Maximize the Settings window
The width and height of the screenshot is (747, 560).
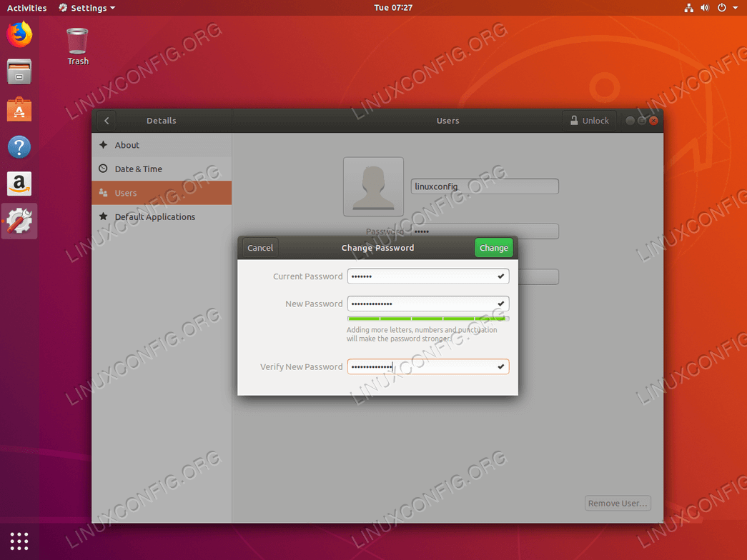click(x=642, y=121)
